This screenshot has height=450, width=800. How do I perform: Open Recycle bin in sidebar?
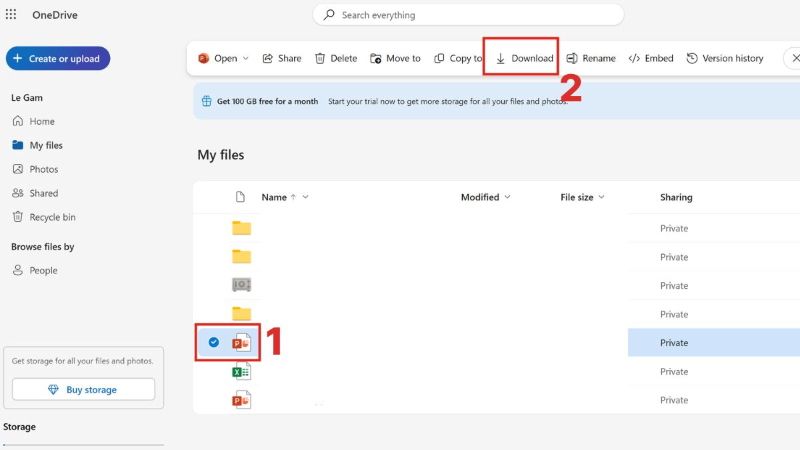[44, 217]
